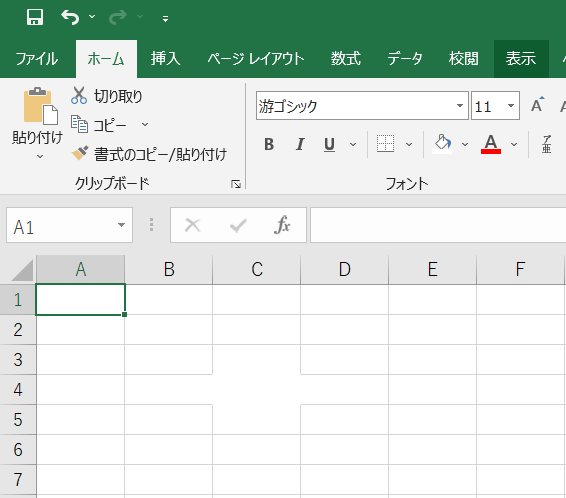
Task: Toggle Bold formatting
Action: click(269, 144)
